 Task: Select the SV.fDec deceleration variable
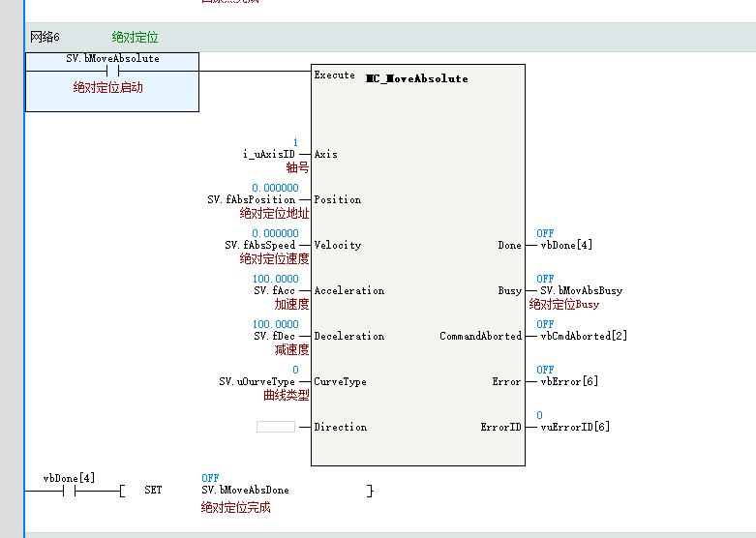(x=275, y=336)
